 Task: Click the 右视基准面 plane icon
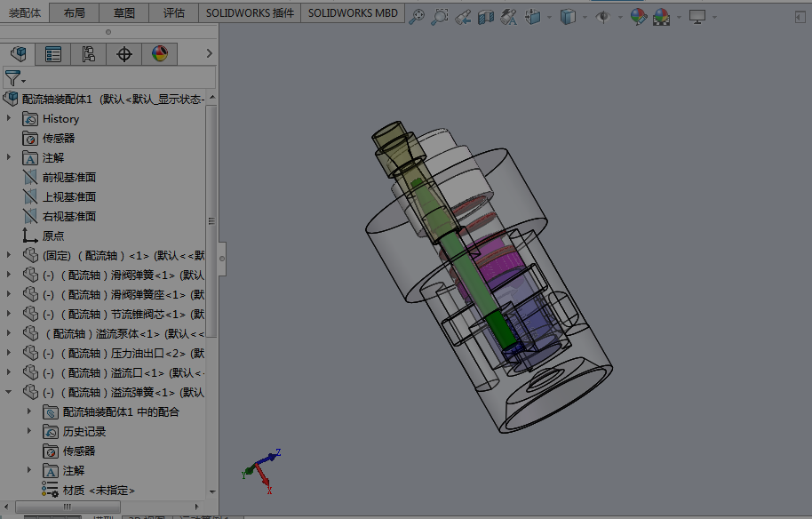[30, 217]
